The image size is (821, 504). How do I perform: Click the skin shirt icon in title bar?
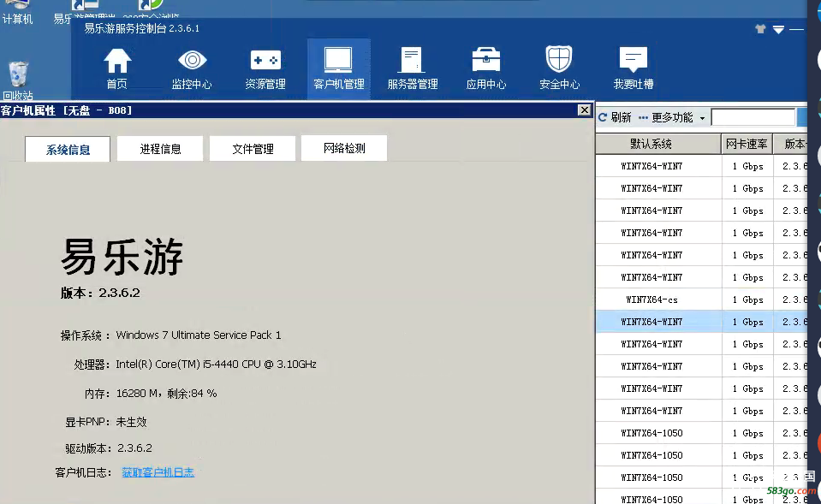(760, 29)
